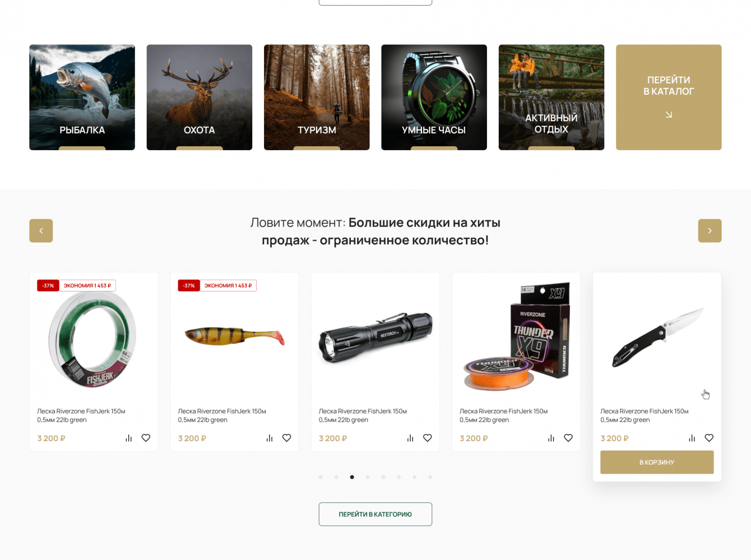The width and height of the screenshot is (751, 560).
Task: Click the compare icon on the flashlight card
Action: [410, 438]
